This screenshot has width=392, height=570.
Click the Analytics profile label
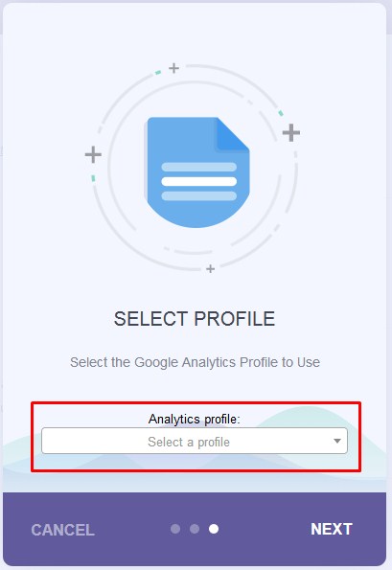(x=195, y=419)
